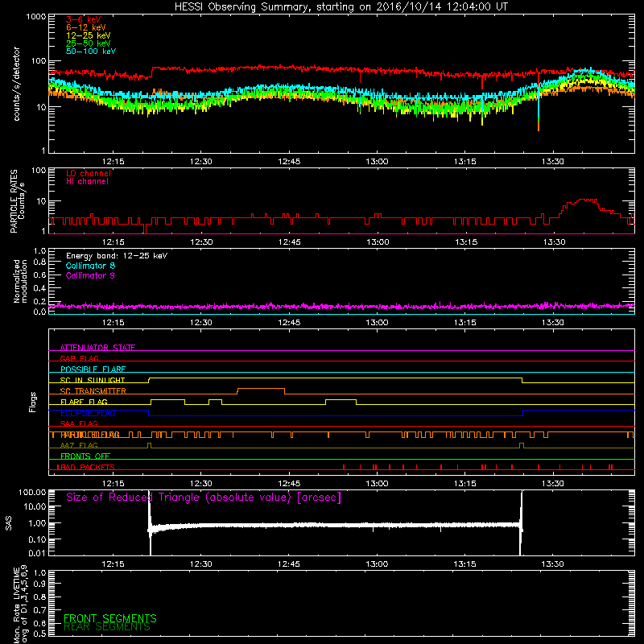Select the SC IN SUNLIGHT flag label
Viewport: 644px width, 644px height.
[93, 380]
